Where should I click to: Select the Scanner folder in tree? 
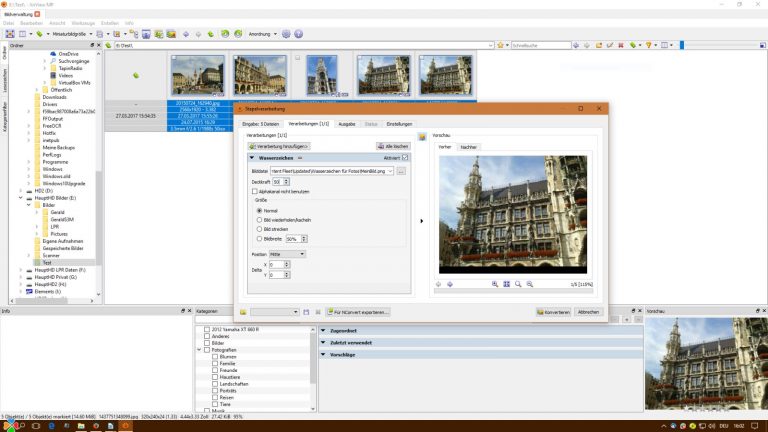[x=50, y=255]
